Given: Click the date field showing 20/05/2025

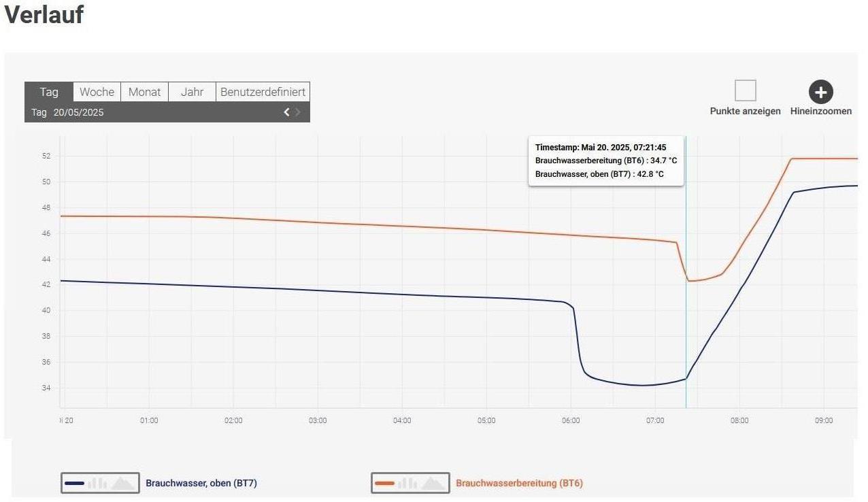Looking at the screenshot, I should 78,112.
